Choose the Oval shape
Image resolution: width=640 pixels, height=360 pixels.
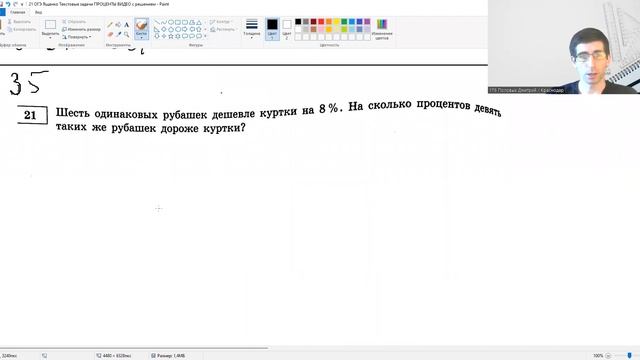171,22
